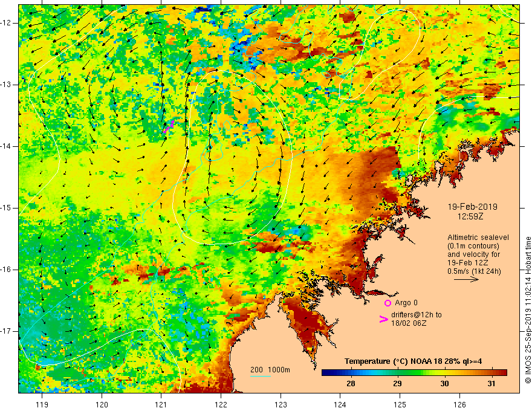Viewport: 532px width, 411px height.
Task: Click latitude label -16 on y-axis
Action: point(6,270)
